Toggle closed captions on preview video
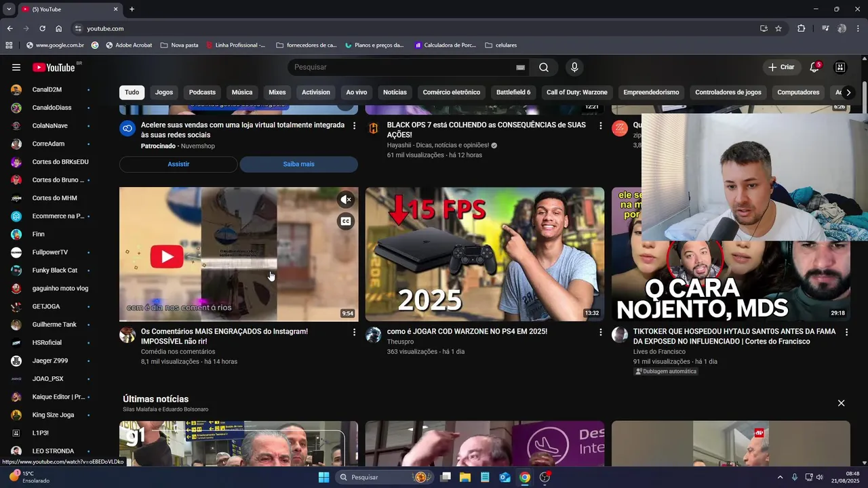This screenshot has width=868, height=488. 346,221
